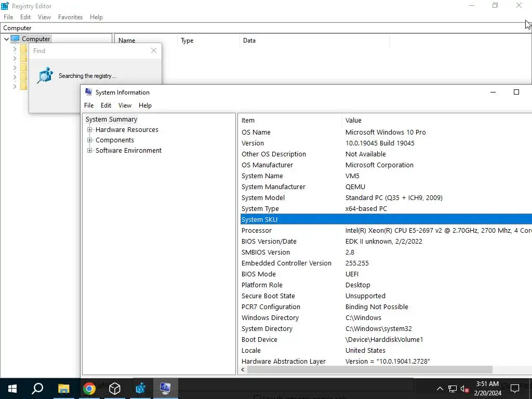
Task: Switch to Registry Editor taskbar icon
Action: point(140,389)
